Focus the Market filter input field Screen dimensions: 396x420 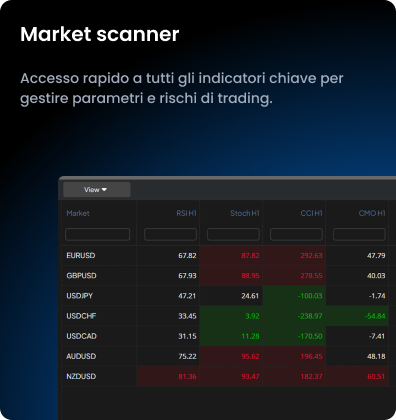pos(98,234)
